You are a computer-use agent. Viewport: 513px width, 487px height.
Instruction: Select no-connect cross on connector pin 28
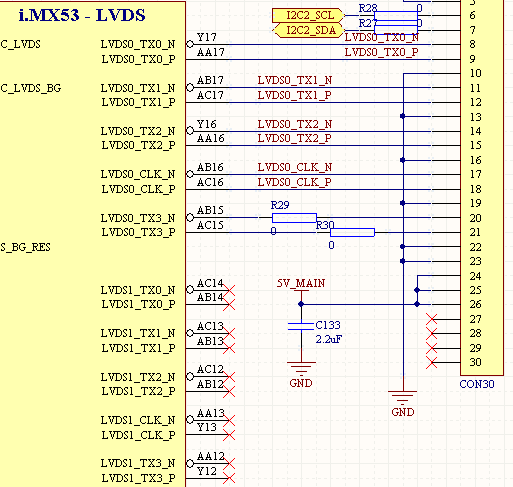click(431, 333)
